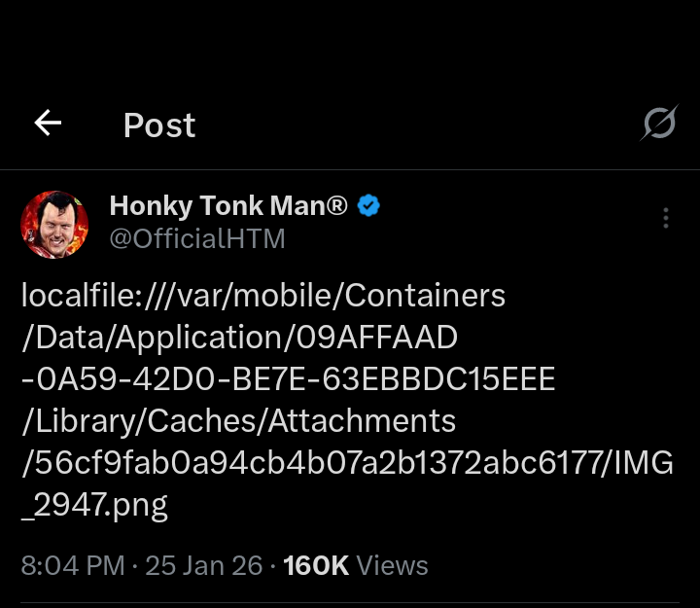Screen dimensions: 700x608
Task: Open Grok via the slashed circle icon
Action: tap(659, 125)
